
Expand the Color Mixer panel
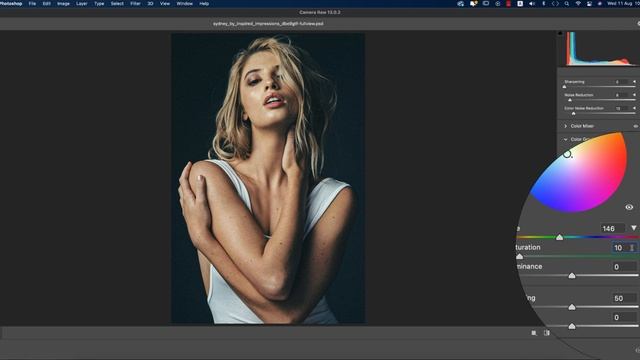click(x=566, y=126)
